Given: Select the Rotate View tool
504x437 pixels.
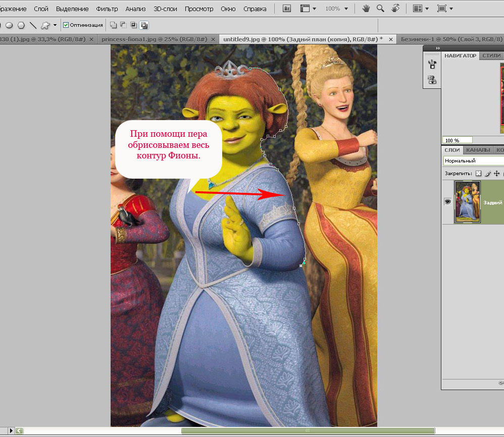Looking at the screenshot, I should (395, 9).
